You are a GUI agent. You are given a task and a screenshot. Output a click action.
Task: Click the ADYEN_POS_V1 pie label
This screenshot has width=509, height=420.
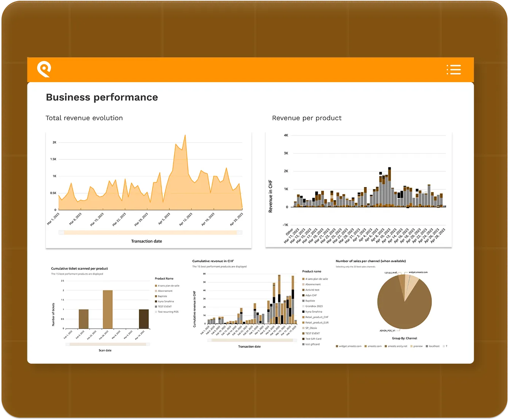pos(387,331)
